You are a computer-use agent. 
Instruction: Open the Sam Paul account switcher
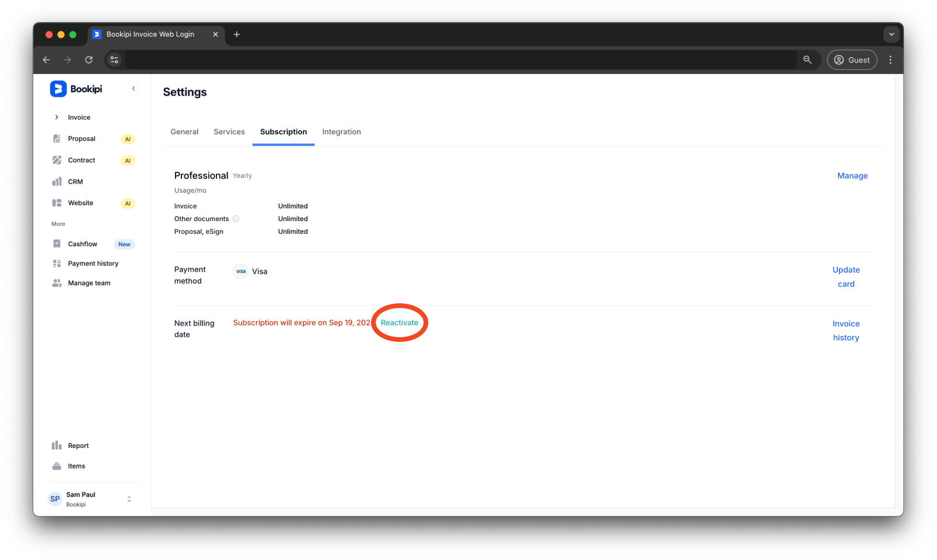click(x=128, y=499)
